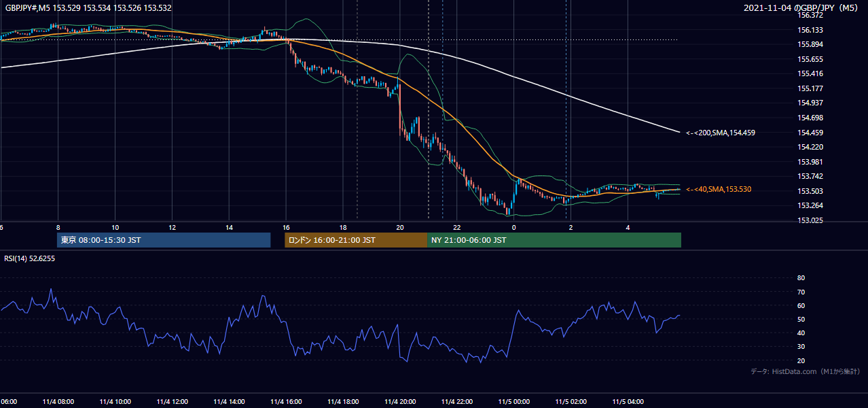Click RSI axis level 40
The image size is (868, 408).
(801, 333)
